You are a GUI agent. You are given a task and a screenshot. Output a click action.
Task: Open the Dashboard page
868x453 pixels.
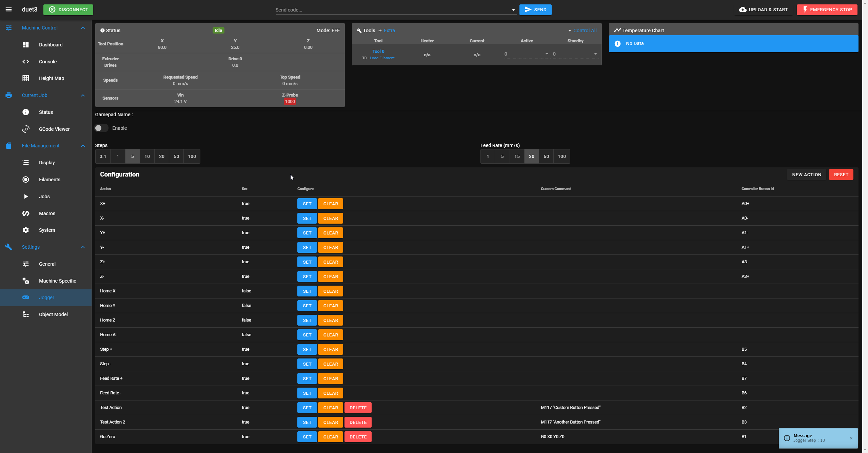51,44
